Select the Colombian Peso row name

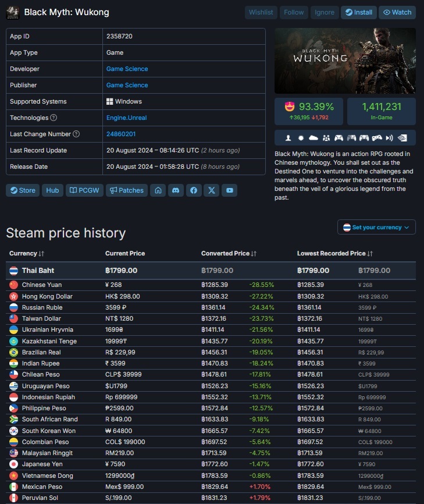(x=45, y=442)
